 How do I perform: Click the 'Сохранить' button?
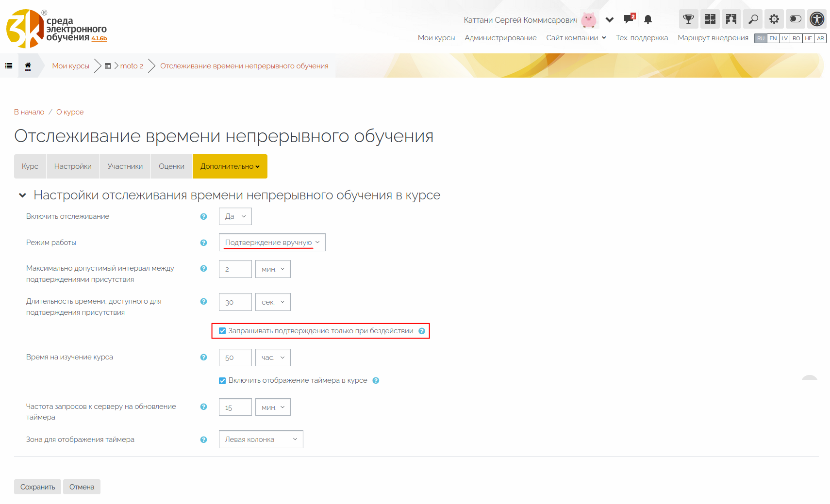point(37,487)
